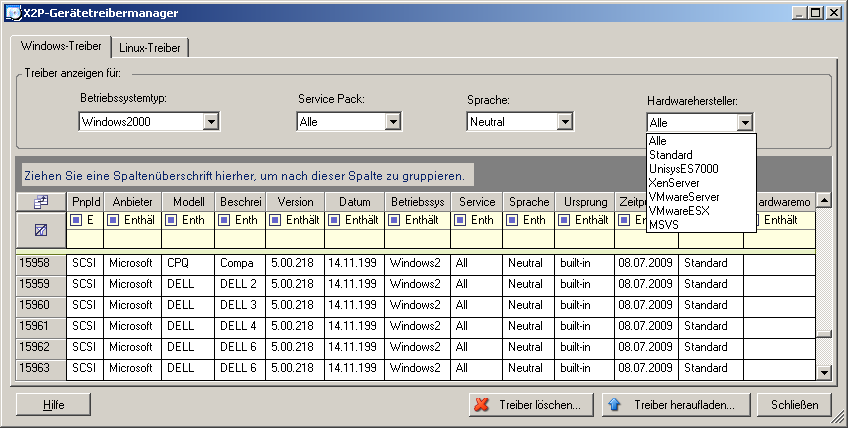The image size is (848, 428).
Task: Select row header 15962
Action: [41, 347]
